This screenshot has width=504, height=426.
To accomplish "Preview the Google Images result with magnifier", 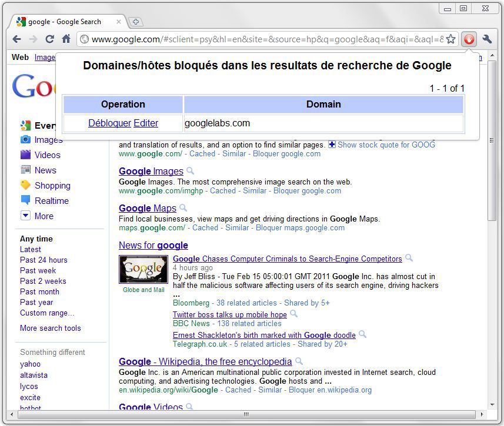I will pyautogui.click(x=191, y=170).
